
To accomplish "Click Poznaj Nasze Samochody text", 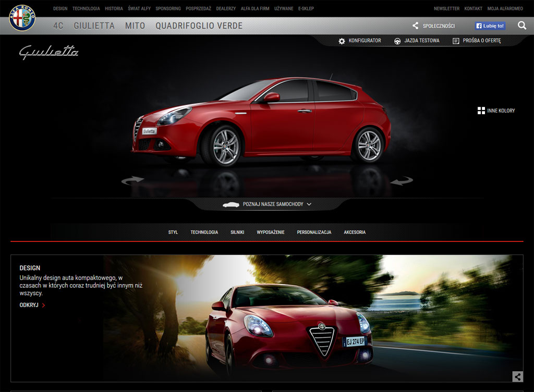I will (x=273, y=204).
